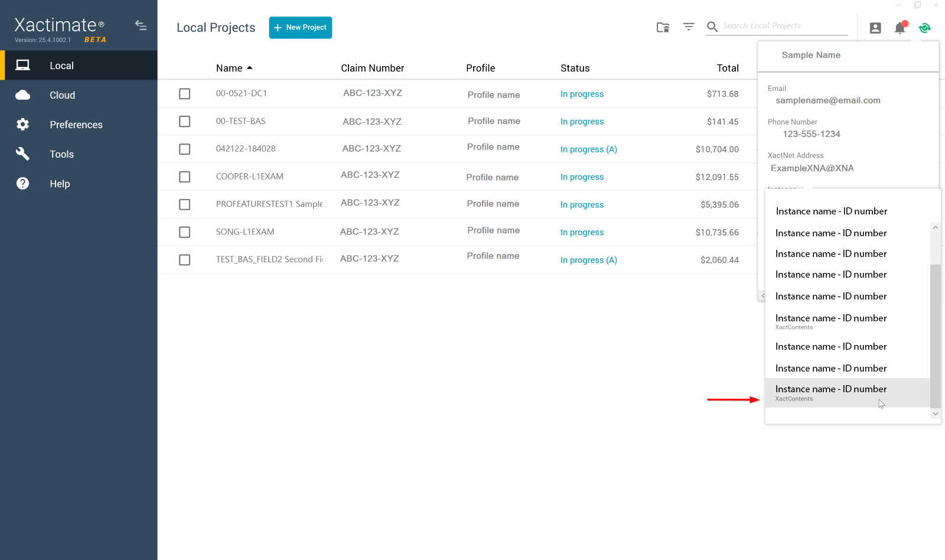The height and width of the screenshot is (560, 945).
Task: Select checkbox for 00-0521-DC1
Action: pos(184,93)
